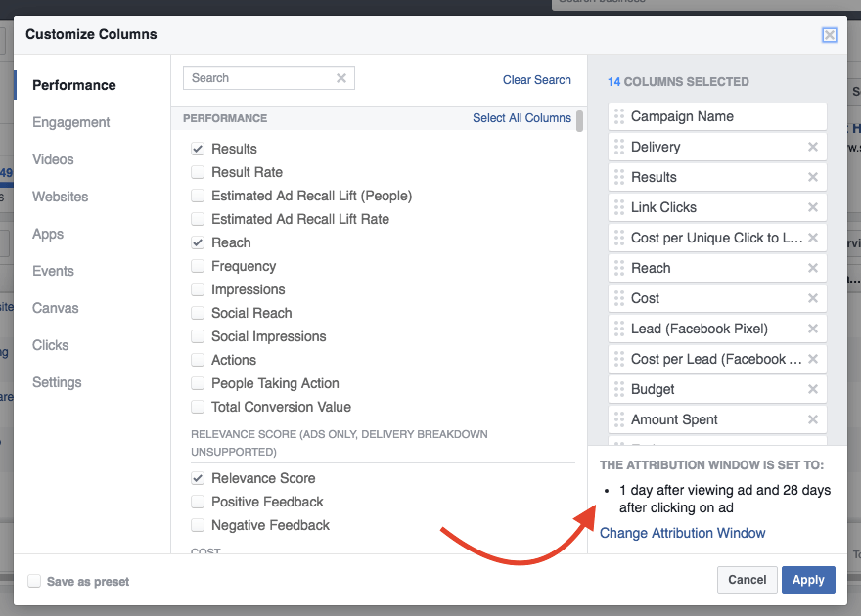The image size is (861, 616).
Task: Check the Actions checkbox
Action: (198, 360)
